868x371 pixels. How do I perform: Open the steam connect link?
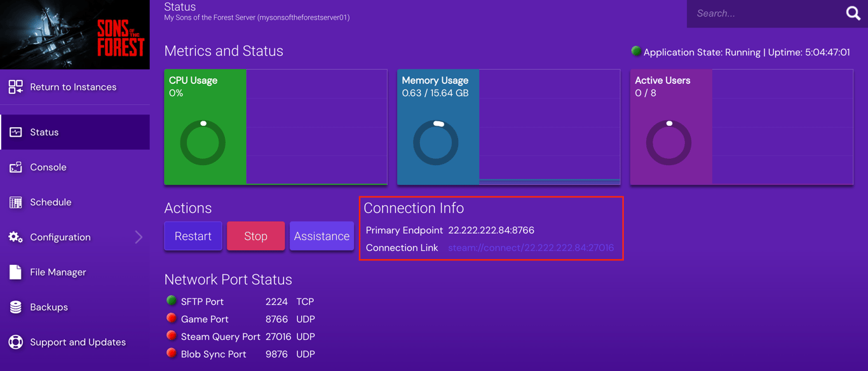532,248
